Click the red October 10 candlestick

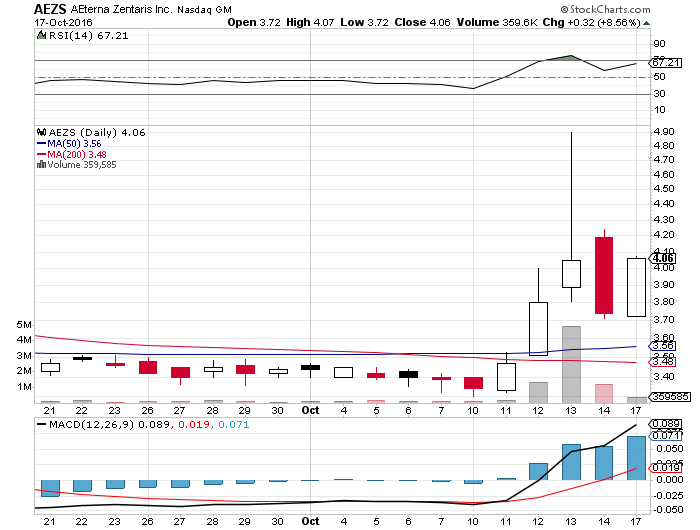coord(473,383)
